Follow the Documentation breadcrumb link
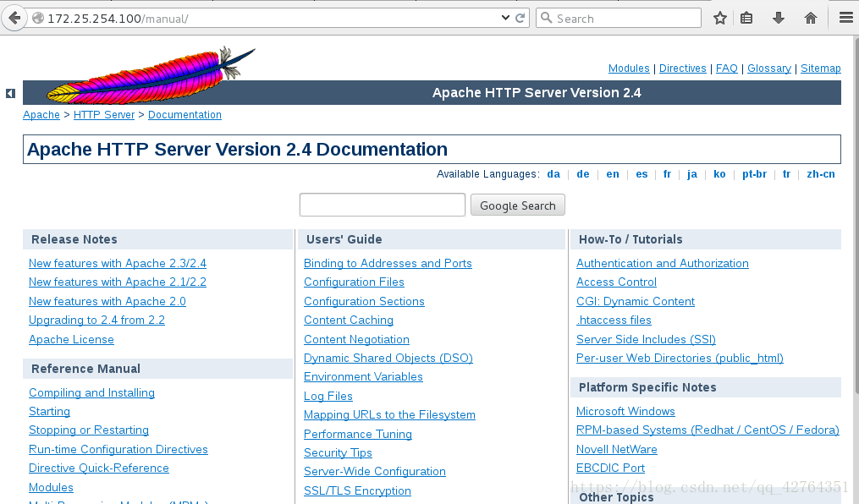The width and height of the screenshot is (859, 504). [184, 115]
